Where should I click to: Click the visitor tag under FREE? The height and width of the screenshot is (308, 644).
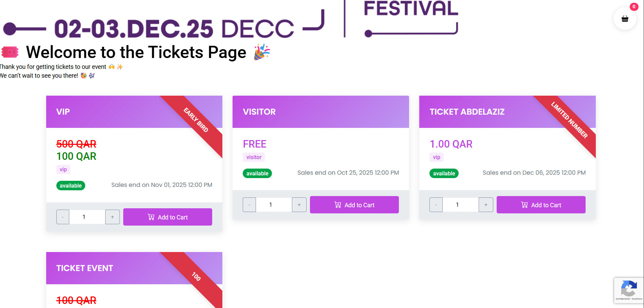point(254,157)
